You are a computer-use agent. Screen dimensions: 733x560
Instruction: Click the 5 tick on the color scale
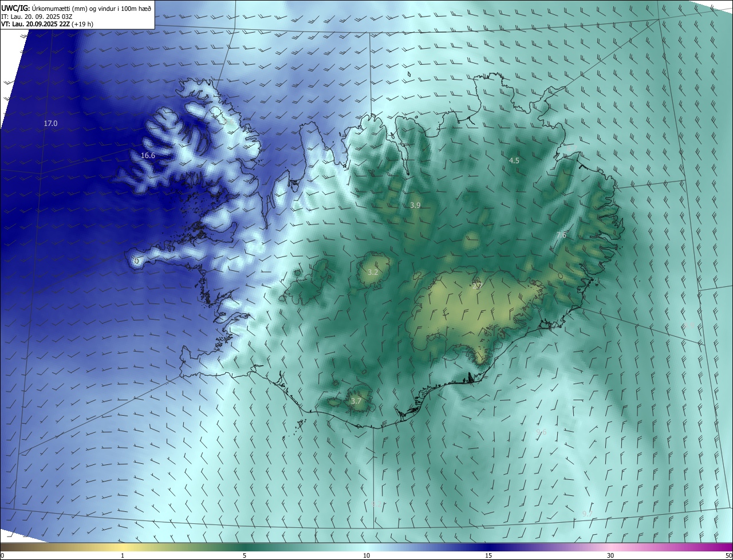click(x=245, y=555)
